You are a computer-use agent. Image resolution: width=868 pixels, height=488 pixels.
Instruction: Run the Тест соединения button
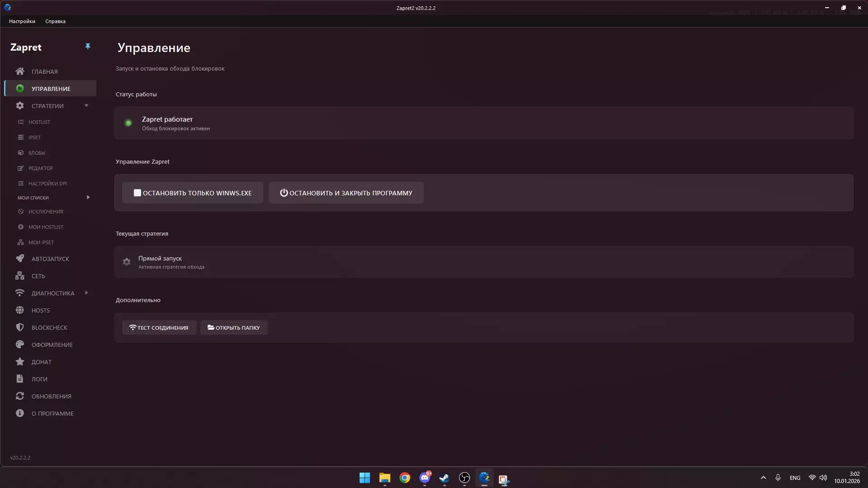[159, 328]
